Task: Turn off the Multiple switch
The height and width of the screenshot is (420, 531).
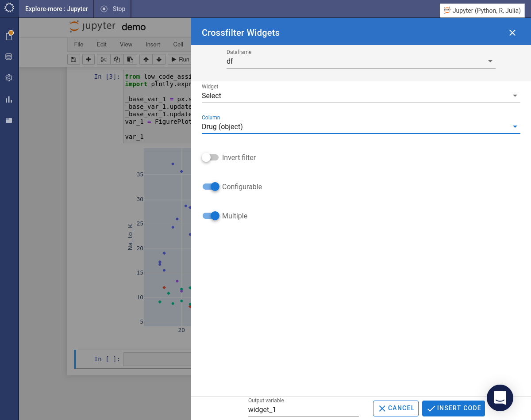Action: [x=211, y=216]
